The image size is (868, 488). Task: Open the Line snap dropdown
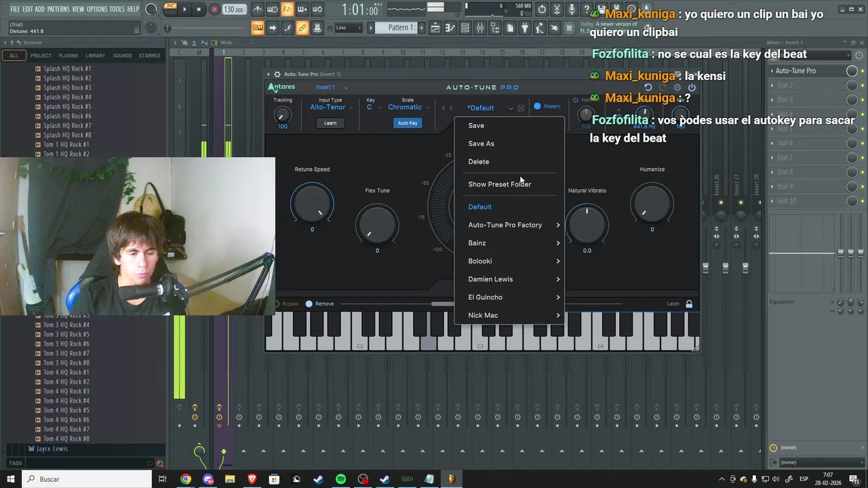(348, 28)
